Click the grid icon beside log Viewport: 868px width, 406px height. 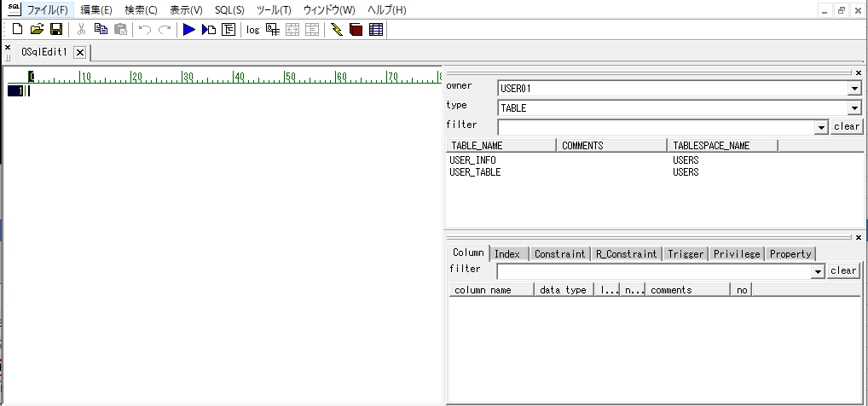272,29
